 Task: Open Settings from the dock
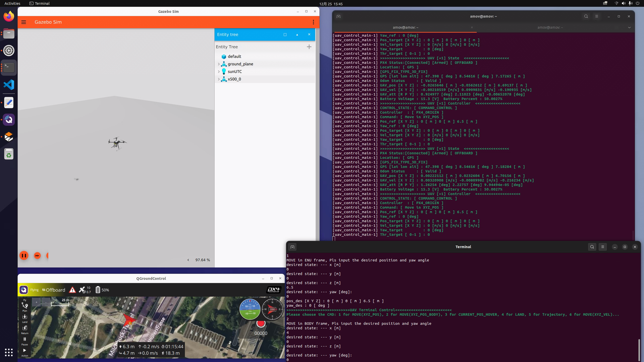9,51
